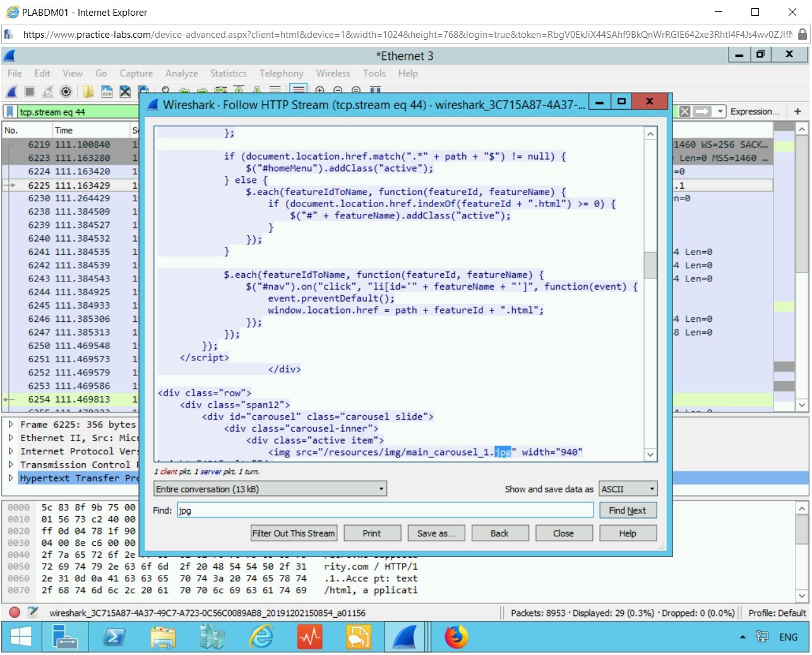812x655 pixels.
Task: Expand the Frame 6225 tree row
Action: pyautogui.click(x=11, y=425)
